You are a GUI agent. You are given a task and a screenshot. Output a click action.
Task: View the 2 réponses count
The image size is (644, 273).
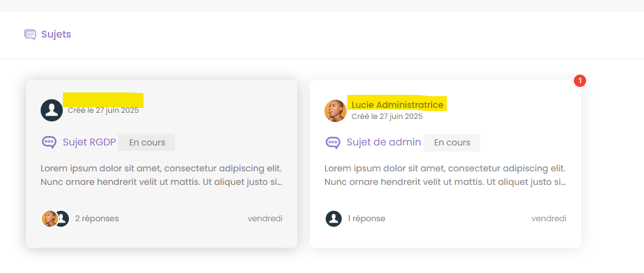pos(97,218)
